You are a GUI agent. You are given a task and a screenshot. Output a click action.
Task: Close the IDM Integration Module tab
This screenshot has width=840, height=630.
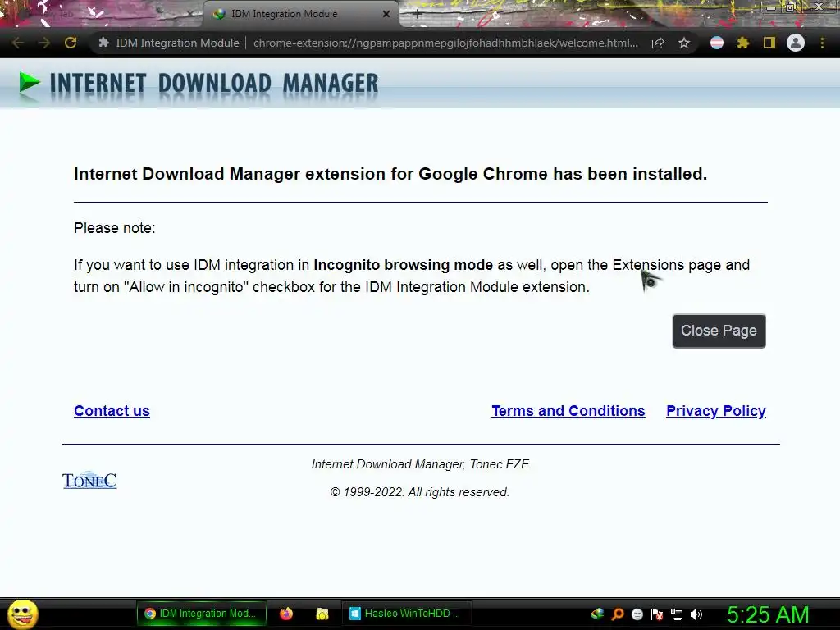point(386,14)
